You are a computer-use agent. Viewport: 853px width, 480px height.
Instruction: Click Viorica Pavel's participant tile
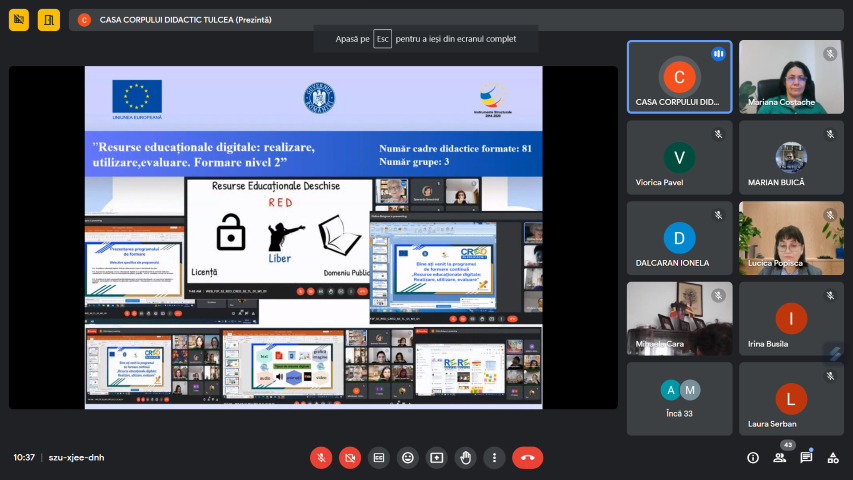679,158
